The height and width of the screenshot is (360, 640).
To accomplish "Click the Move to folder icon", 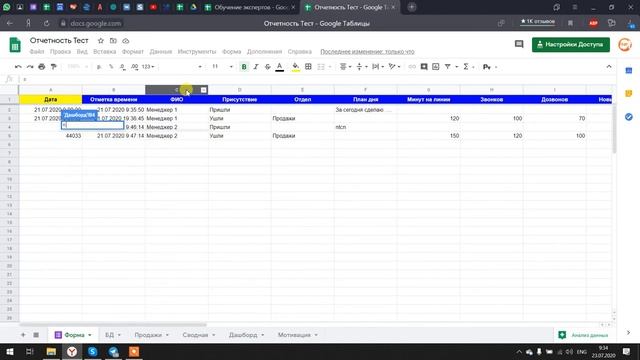I will click(x=113, y=41).
